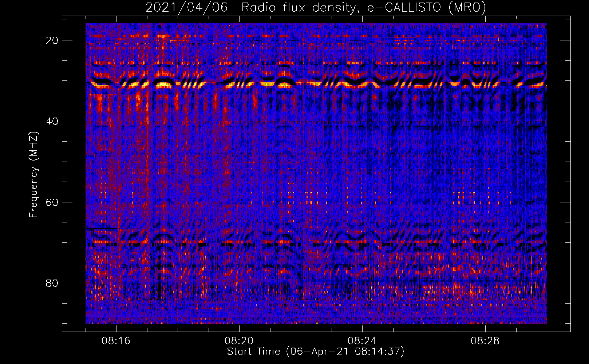Click the '08:20' time tick label
Screen dimensions: 589x364
[239, 341]
